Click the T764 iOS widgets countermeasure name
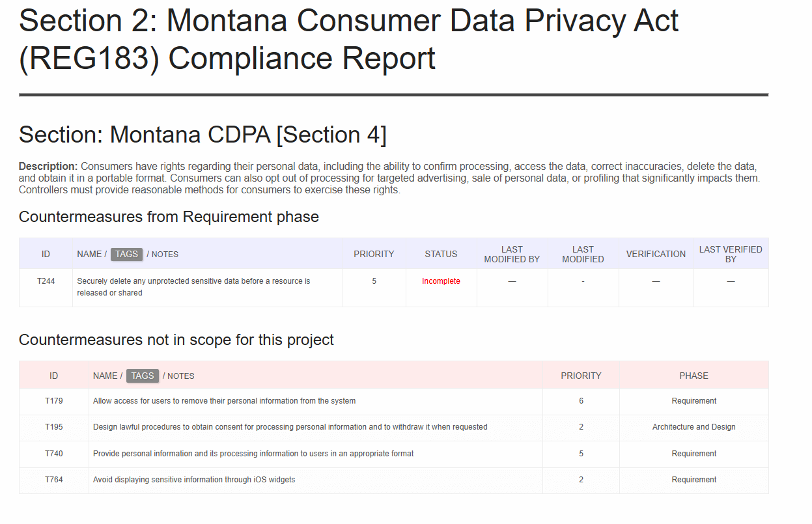812x524 pixels. click(194, 480)
